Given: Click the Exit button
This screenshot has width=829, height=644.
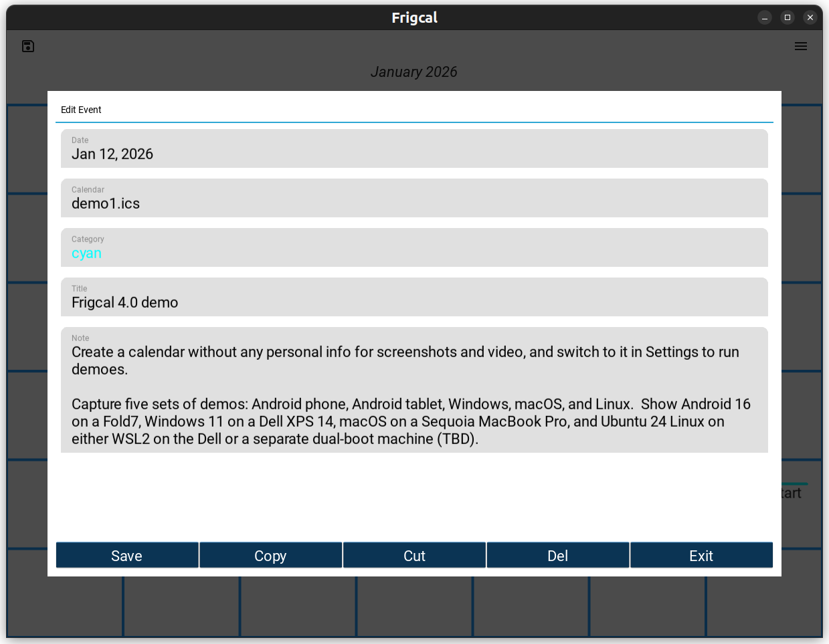Looking at the screenshot, I should coord(701,555).
